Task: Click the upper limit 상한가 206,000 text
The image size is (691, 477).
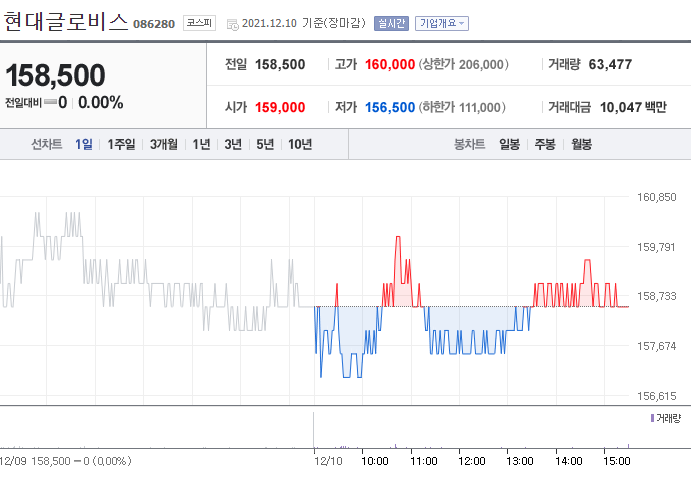Action: tap(464, 64)
